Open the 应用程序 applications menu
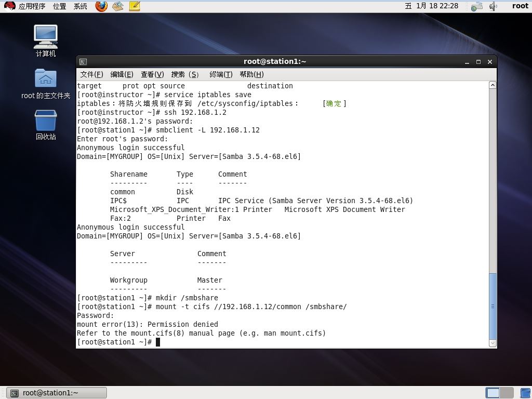This screenshot has width=532, height=399. click(x=32, y=6)
